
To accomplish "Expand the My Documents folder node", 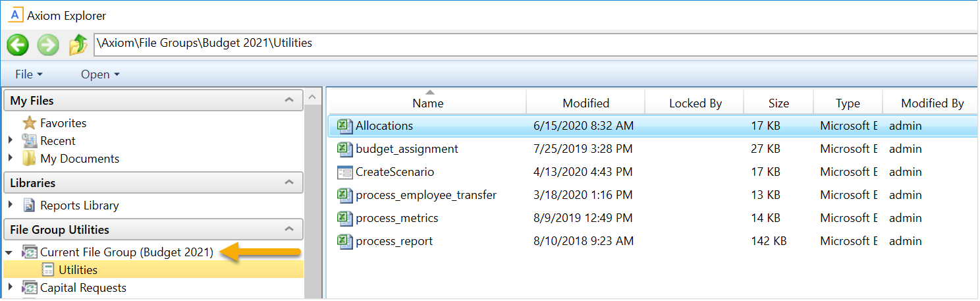I will pos(11,159).
